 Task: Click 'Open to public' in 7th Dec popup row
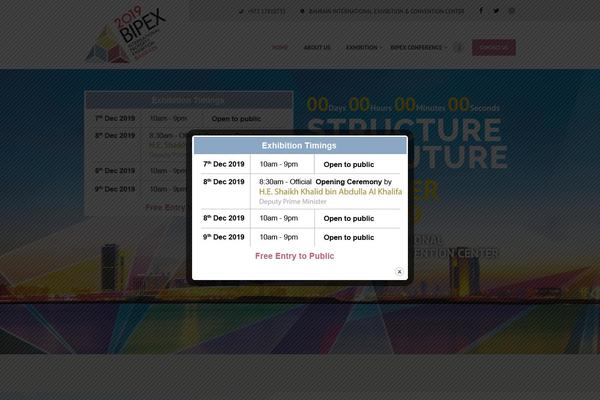pyautogui.click(x=349, y=165)
